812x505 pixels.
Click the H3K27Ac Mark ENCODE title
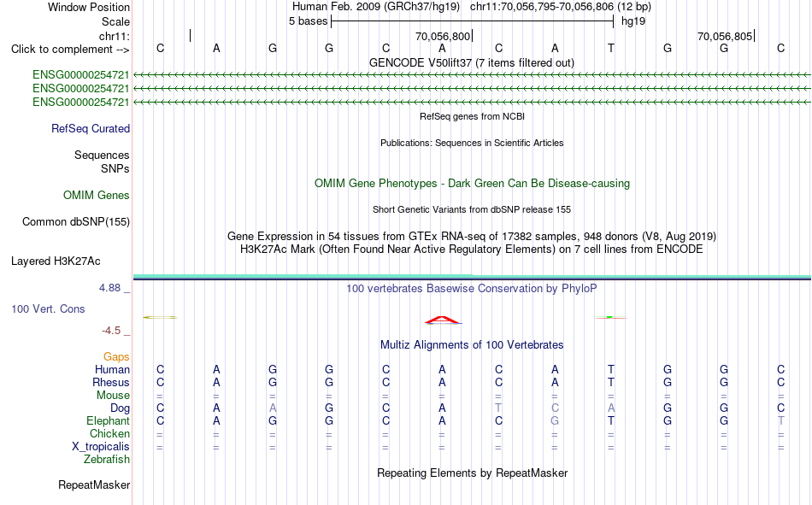tap(472, 250)
